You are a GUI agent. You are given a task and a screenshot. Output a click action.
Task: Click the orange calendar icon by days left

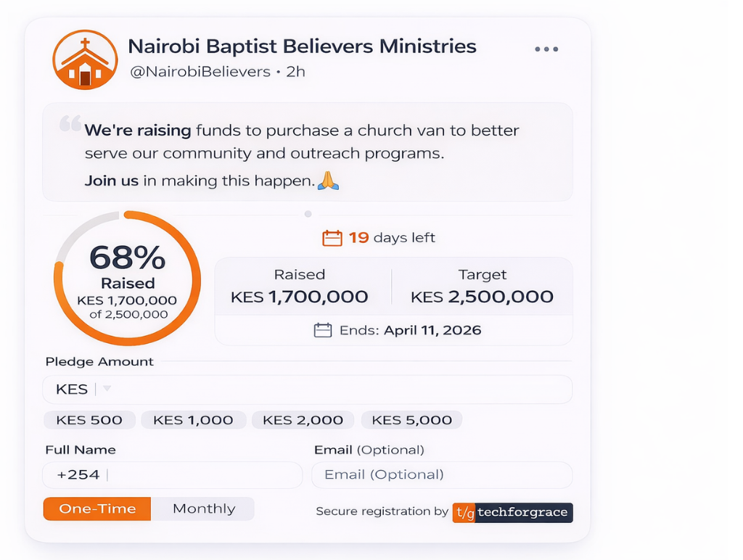[332, 238]
